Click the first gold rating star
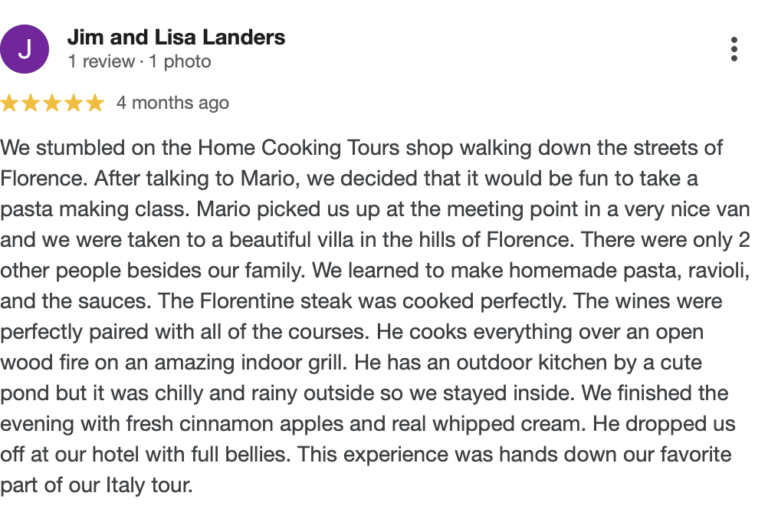Viewport: 768px width, 506px height. coord(9,103)
